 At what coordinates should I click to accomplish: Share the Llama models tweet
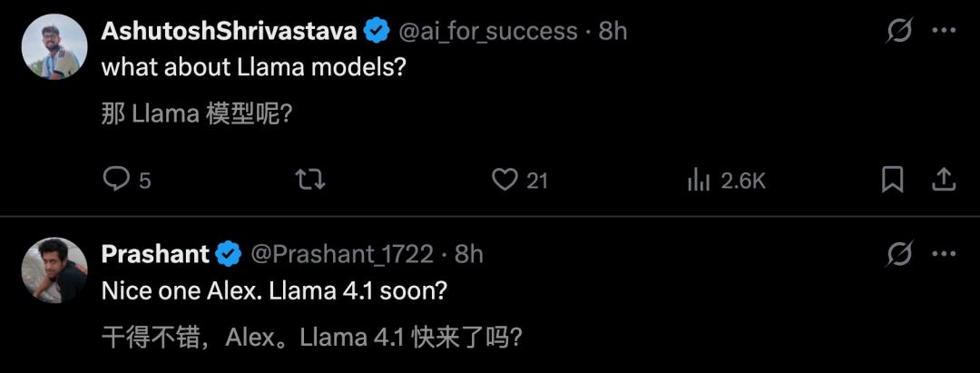point(944,180)
